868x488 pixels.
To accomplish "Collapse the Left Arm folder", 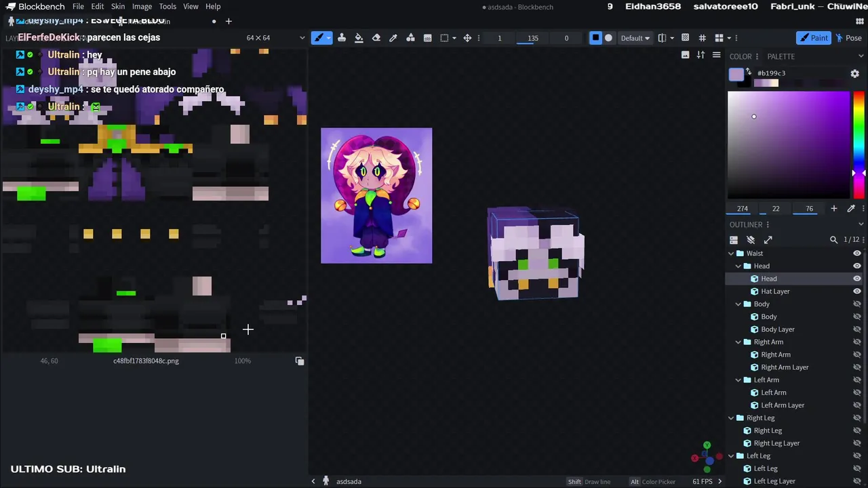I will [x=738, y=380].
